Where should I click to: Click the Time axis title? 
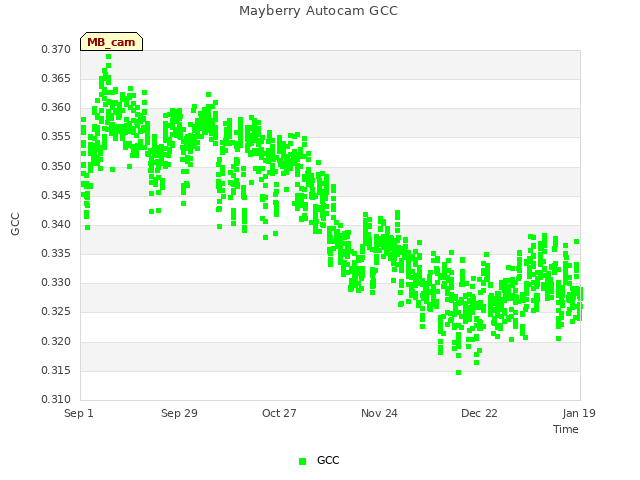coord(566,429)
